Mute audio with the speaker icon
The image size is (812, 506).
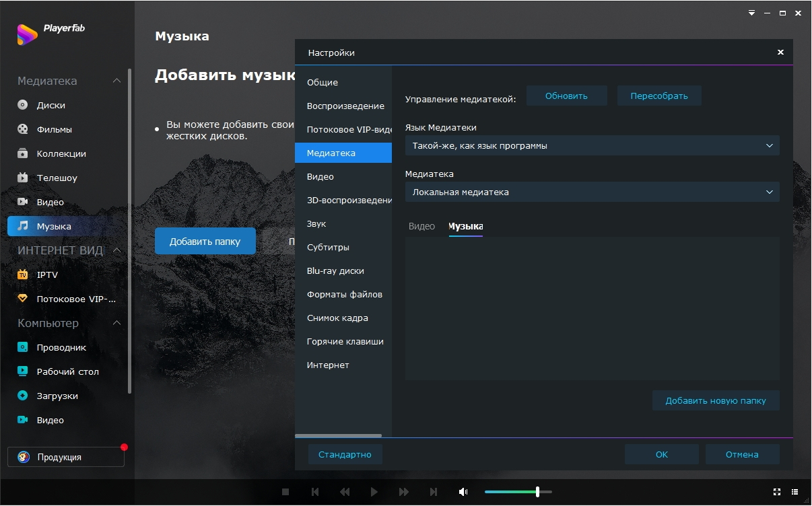point(463,492)
